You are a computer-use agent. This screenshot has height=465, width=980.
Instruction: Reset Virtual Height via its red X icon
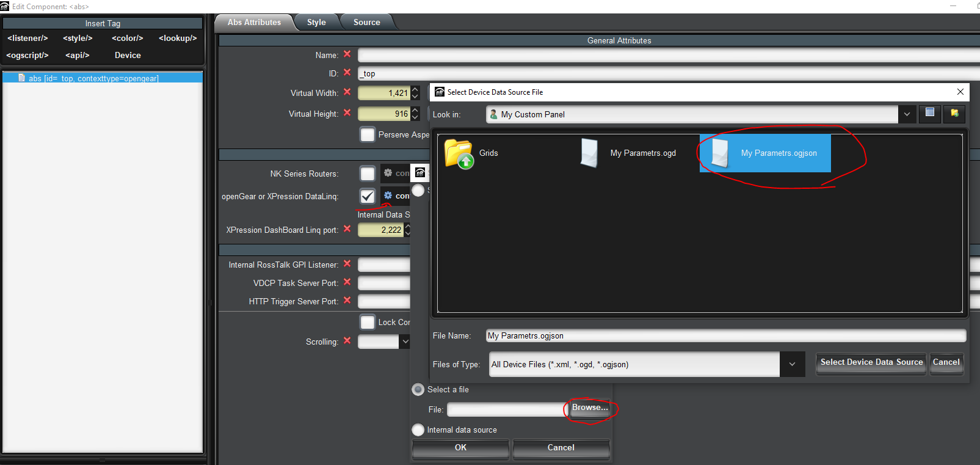point(347,113)
